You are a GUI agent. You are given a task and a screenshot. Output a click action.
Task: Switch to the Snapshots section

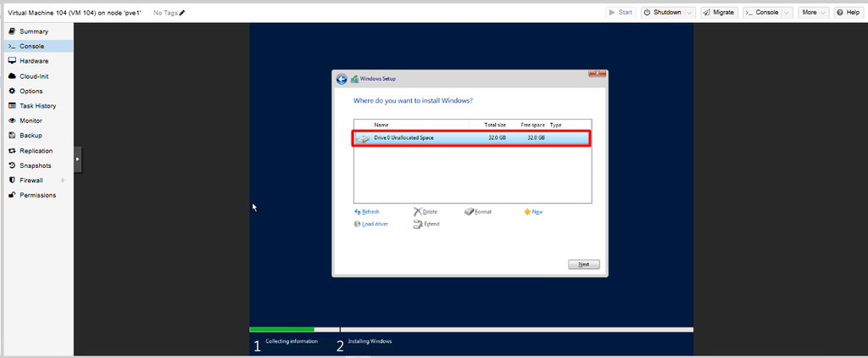[x=37, y=165]
